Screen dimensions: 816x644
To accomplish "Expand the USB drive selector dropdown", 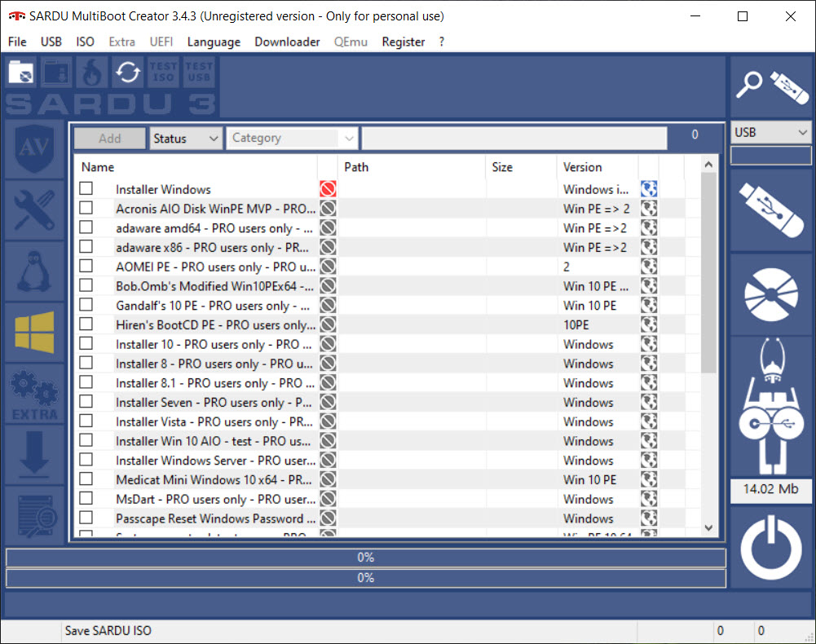I will [x=770, y=132].
